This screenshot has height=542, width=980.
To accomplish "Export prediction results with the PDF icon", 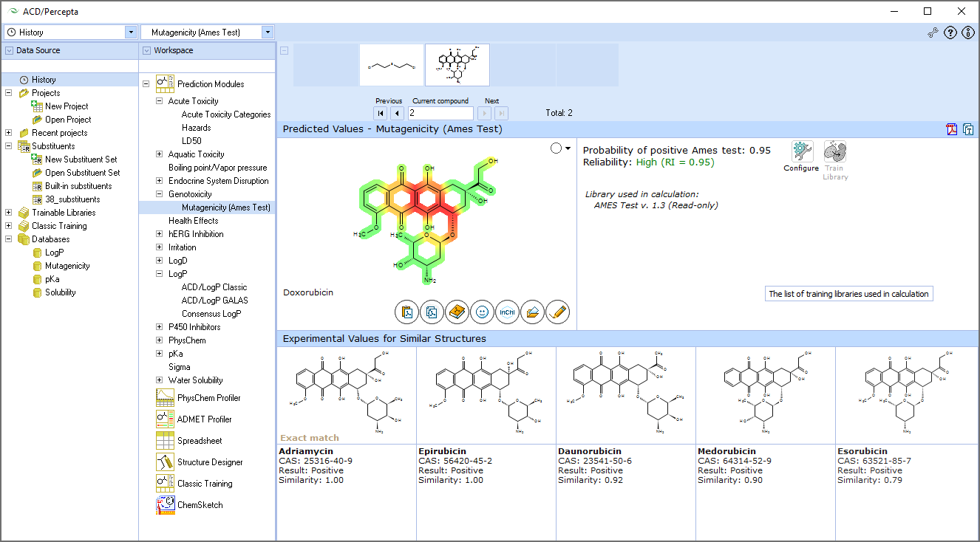I will (952, 129).
